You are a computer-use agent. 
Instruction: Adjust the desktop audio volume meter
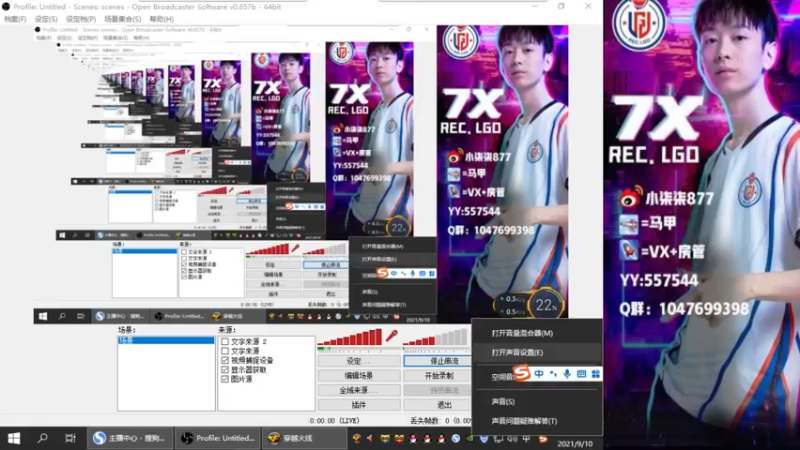point(435,337)
